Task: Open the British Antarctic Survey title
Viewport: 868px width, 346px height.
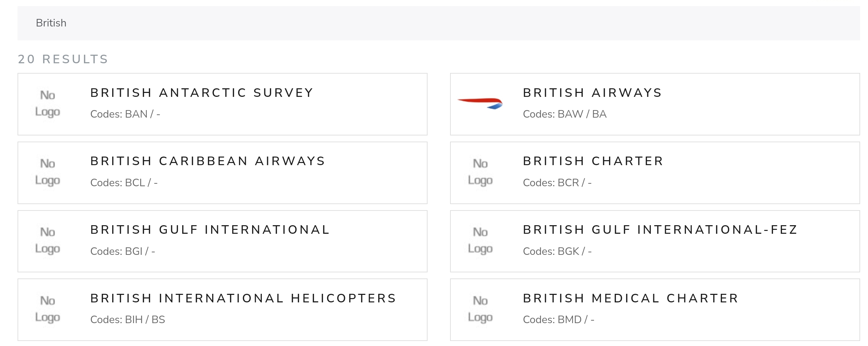Action: point(202,93)
